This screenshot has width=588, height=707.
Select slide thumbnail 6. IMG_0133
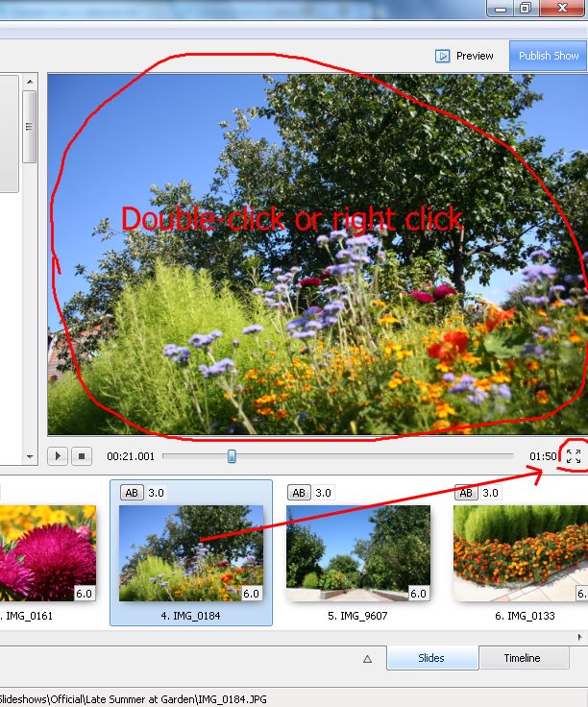[x=521, y=552]
